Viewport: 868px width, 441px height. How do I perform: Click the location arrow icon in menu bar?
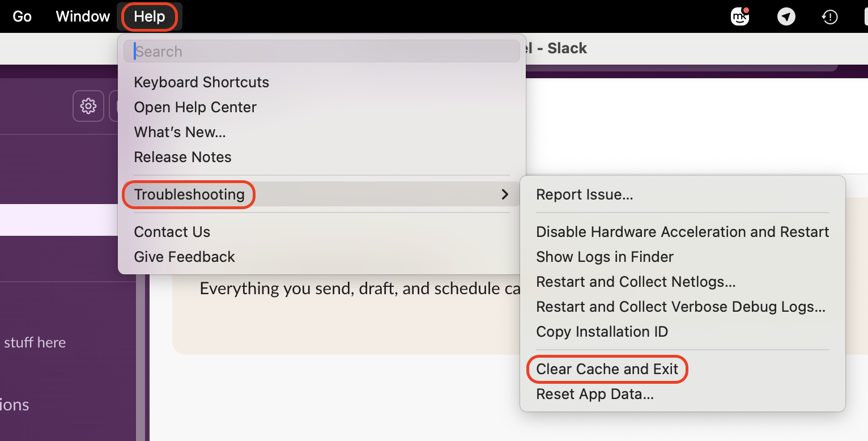click(x=786, y=16)
